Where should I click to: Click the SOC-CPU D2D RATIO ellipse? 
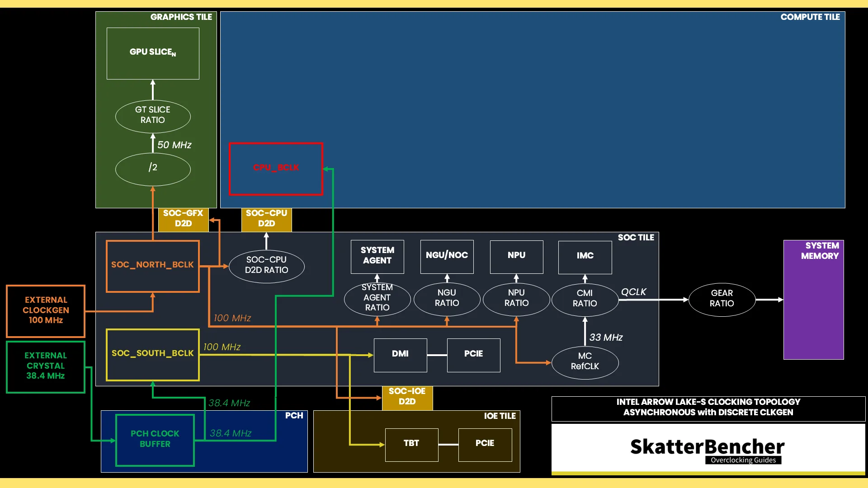point(267,266)
